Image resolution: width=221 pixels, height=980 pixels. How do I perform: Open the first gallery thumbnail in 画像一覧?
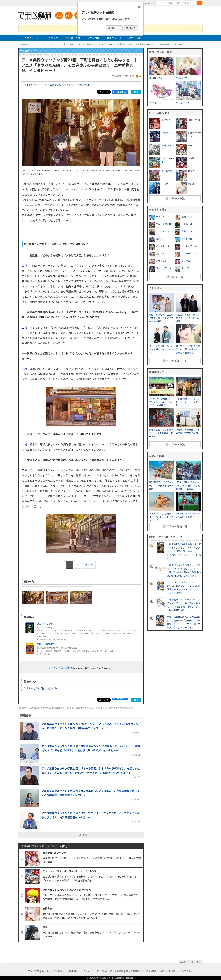click(x=33, y=597)
